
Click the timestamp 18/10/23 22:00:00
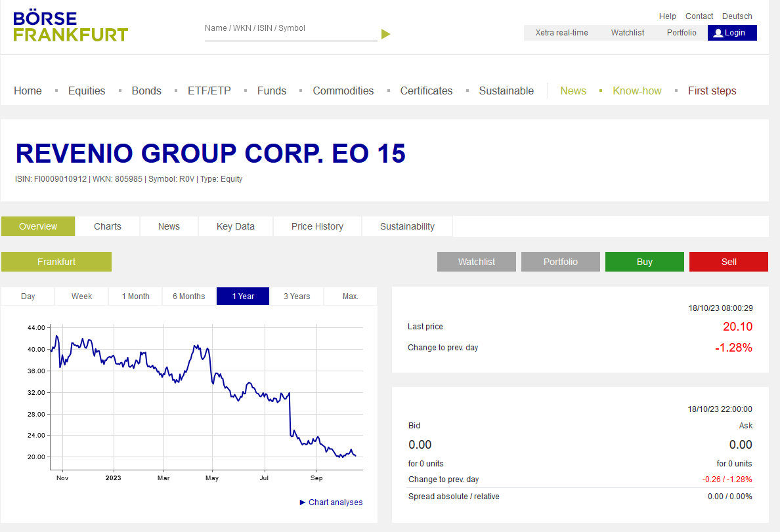[720, 409]
